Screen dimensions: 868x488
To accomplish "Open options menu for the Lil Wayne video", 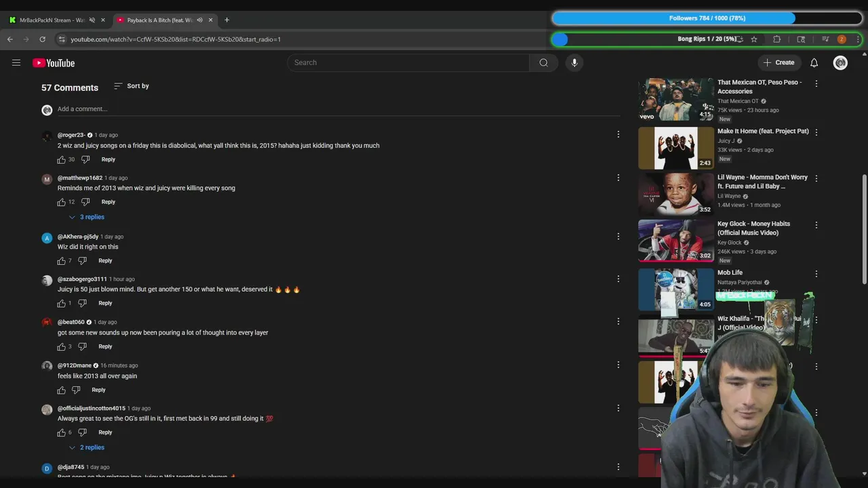I will pyautogui.click(x=816, y=178).
